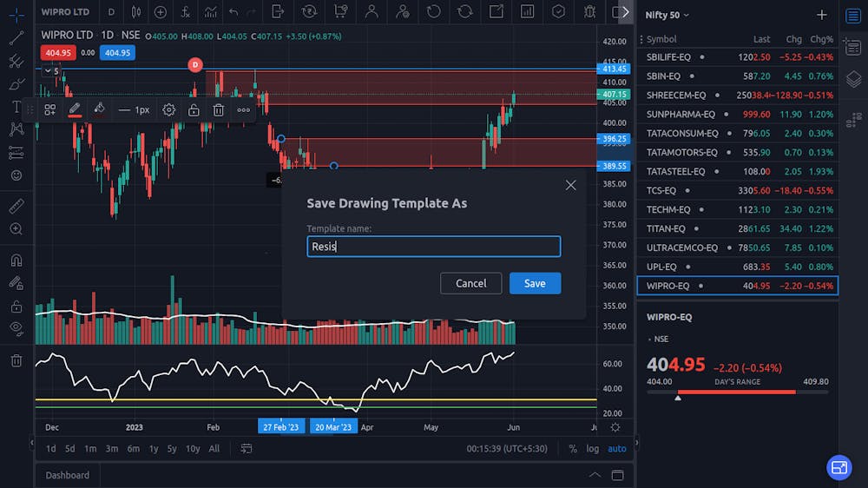
Task: Hide all drawings with eye icon
Action: point(16,328)
